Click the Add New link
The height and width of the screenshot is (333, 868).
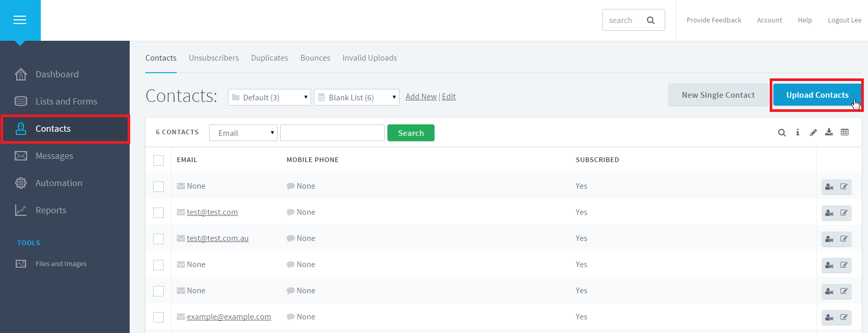pyautogui.click(x=421, y=97)
